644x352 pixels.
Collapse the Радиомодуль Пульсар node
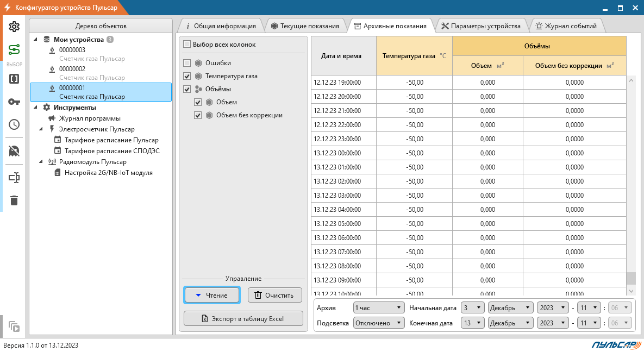click(41, 162)
